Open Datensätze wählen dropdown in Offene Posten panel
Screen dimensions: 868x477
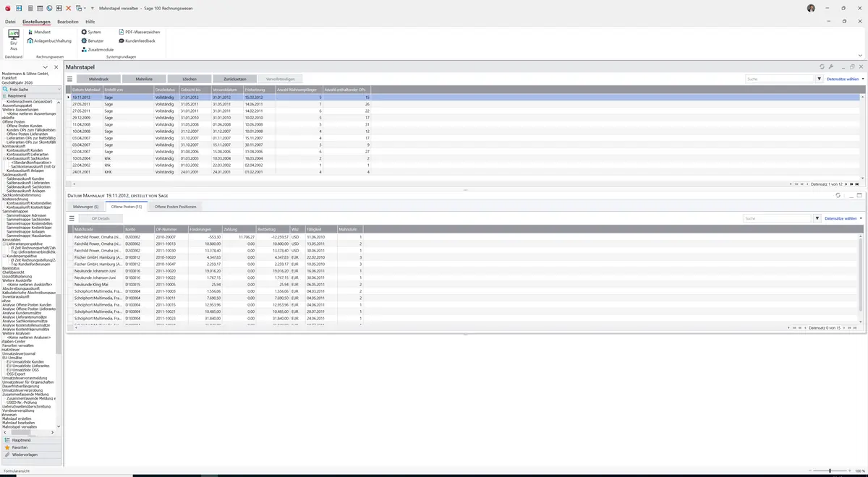point(843,218)
